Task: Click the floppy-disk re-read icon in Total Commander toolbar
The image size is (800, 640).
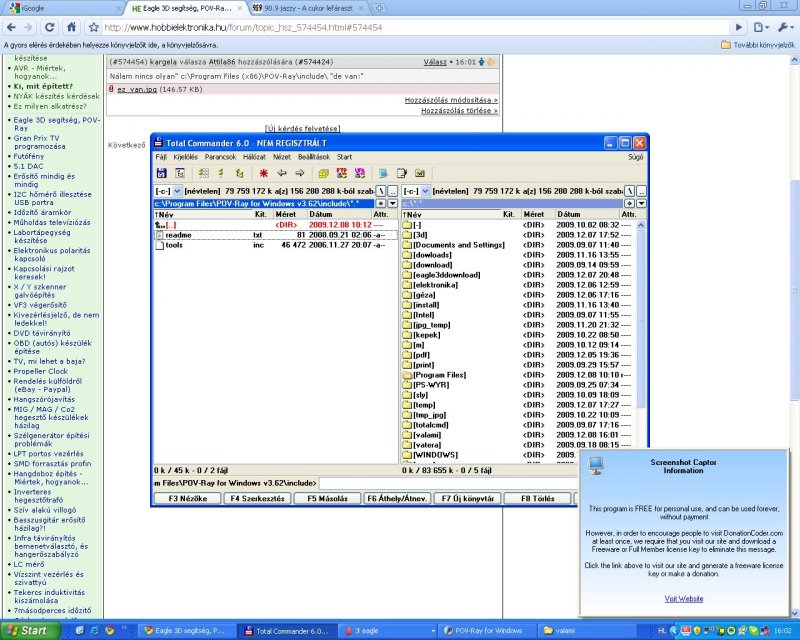Action: pos(162,173)
